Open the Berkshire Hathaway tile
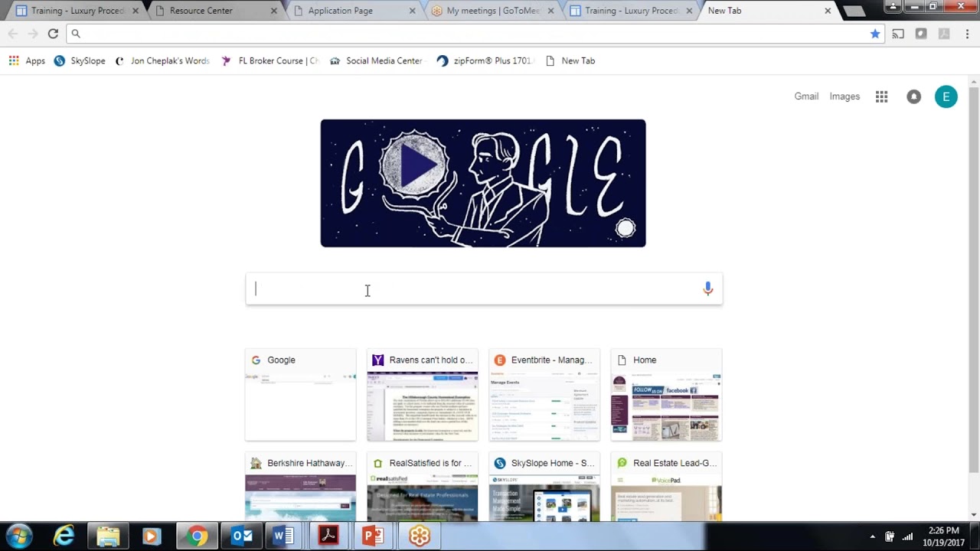The image size is (980, 551). point(300,487)
